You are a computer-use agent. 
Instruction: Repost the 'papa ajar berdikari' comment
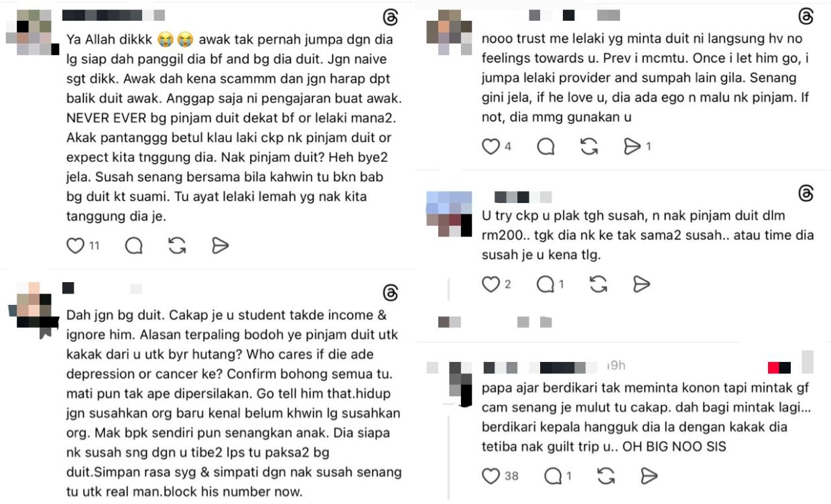606,476
